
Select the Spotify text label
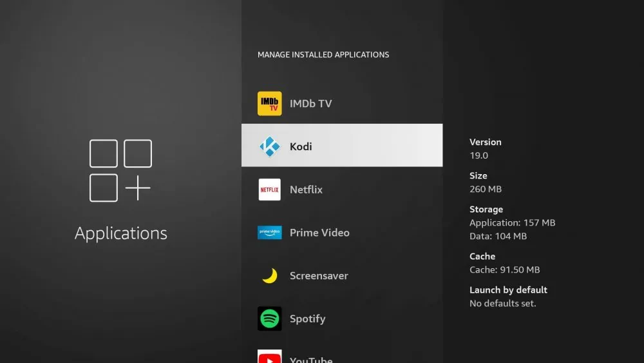pos(307,319)
